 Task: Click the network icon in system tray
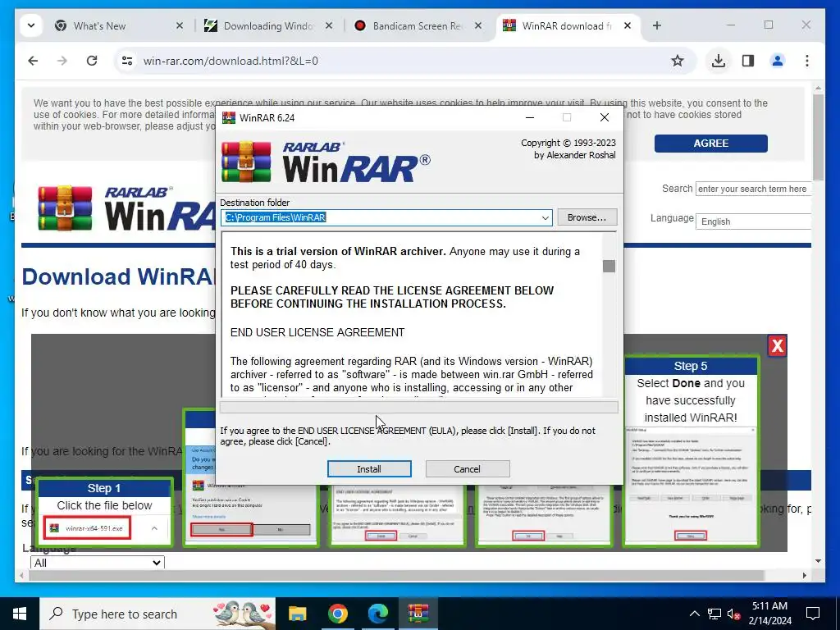(x=714, y=614)
